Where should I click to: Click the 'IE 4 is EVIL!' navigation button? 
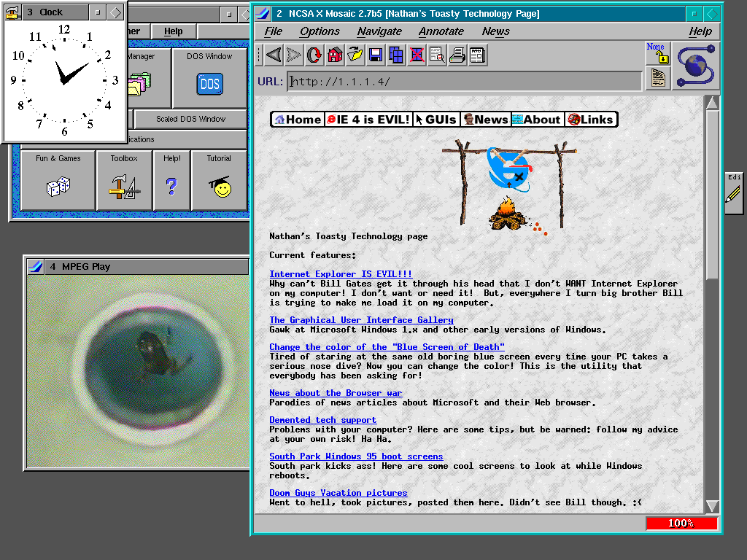[x=368, y=120]
